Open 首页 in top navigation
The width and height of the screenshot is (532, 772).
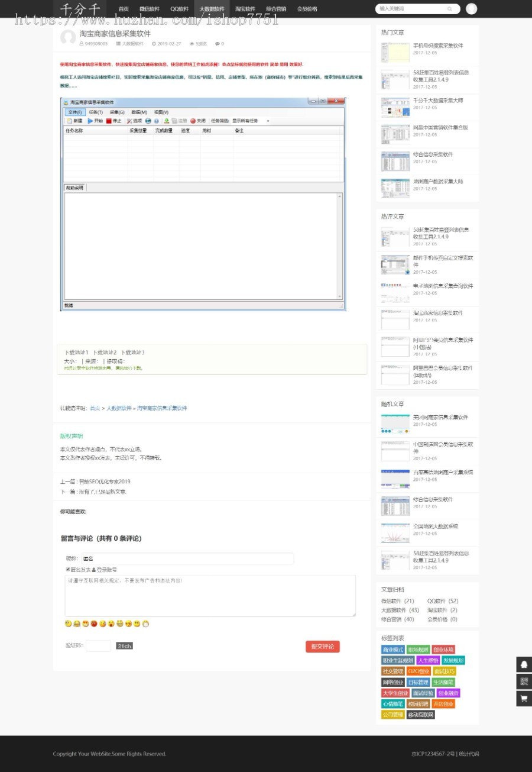(x=124, y=9)
